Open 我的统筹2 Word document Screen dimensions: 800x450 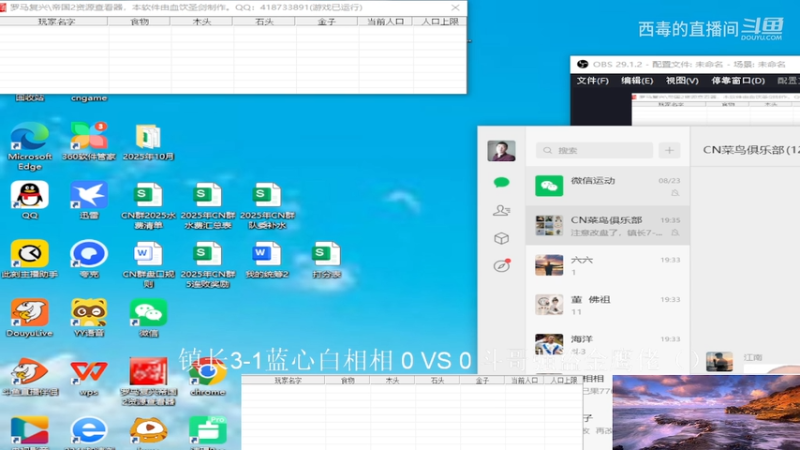tap(267, 260)
